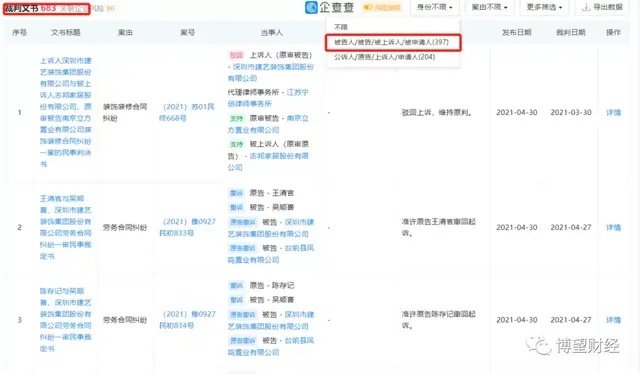Viewport: 640px width, 374px height.
Task: Open the 志邦家居股份有限公司 party link
Action: click(268, 162)
